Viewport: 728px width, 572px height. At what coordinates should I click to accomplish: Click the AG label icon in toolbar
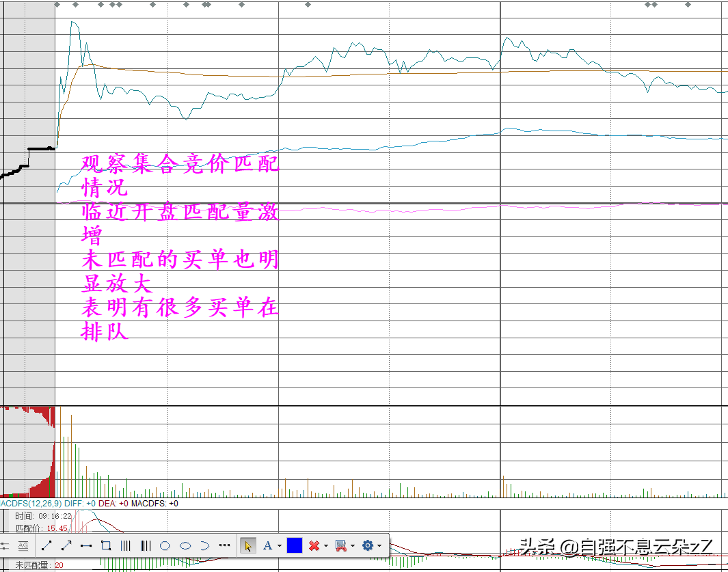pos(23,545)
